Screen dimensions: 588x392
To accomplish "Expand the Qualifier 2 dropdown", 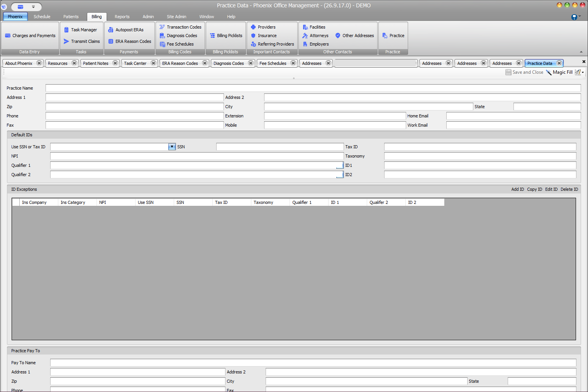I will [340, 175].
